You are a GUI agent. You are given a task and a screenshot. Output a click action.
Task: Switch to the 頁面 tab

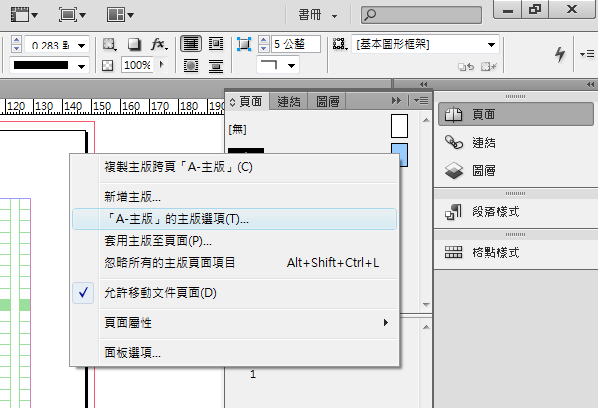pyautogui.click(x=247, y=101)
